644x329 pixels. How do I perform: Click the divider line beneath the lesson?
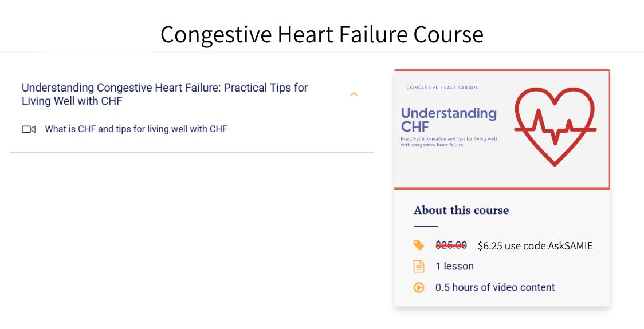pos(191,152)
